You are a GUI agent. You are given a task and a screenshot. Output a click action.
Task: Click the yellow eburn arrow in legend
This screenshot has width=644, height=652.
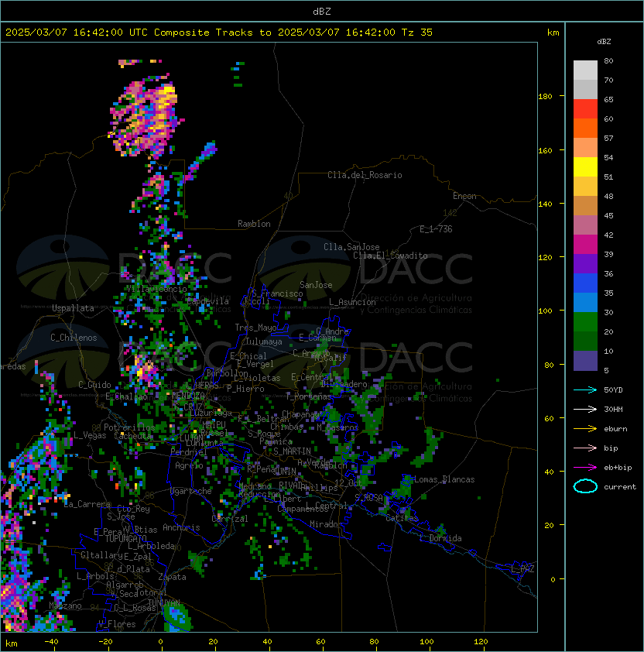585,428
